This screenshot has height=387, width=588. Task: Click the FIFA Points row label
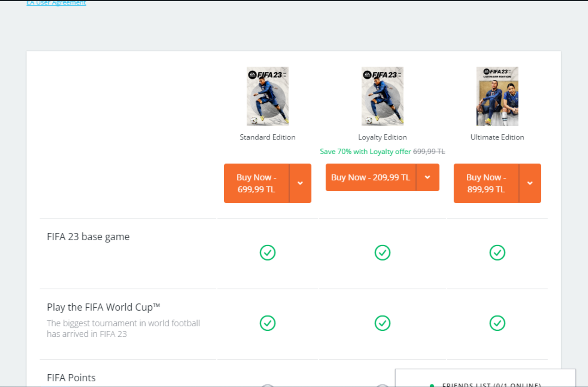(71, 378)
